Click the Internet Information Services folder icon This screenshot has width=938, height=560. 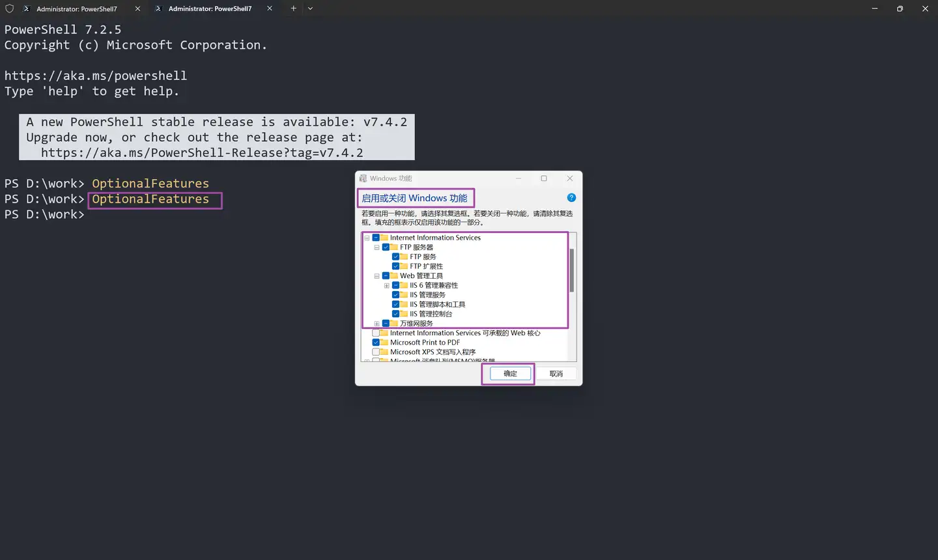point(384,238)
